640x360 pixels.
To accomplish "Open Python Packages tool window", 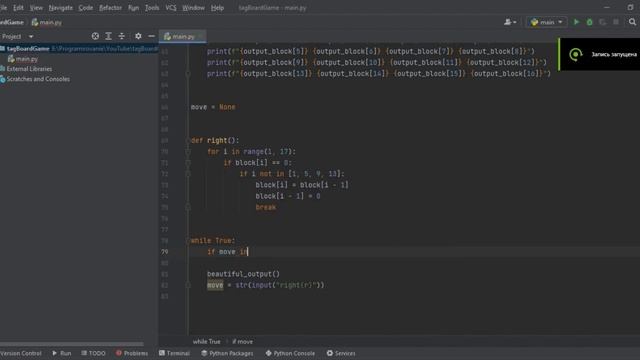I will tap(227, 353).
